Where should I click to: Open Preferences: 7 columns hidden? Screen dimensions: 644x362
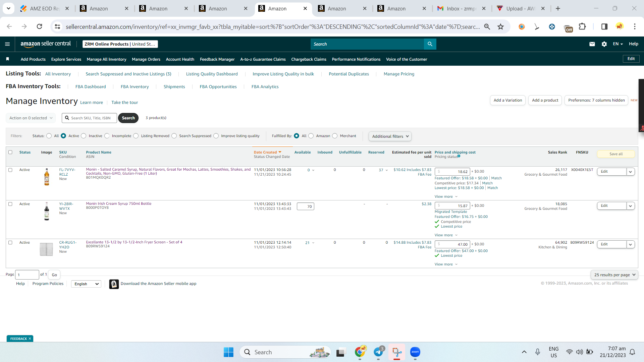click(x=596, y=100)
